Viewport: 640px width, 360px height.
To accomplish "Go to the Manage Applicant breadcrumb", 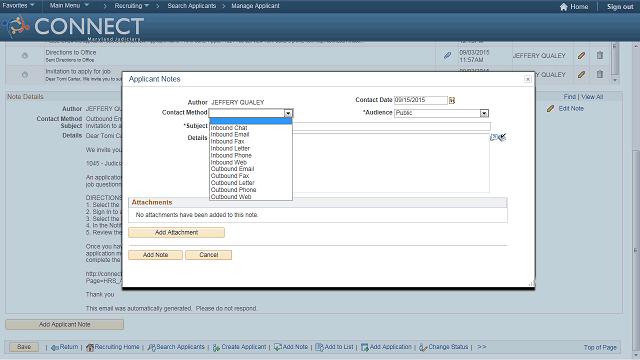I will click(x=255, y=6).
